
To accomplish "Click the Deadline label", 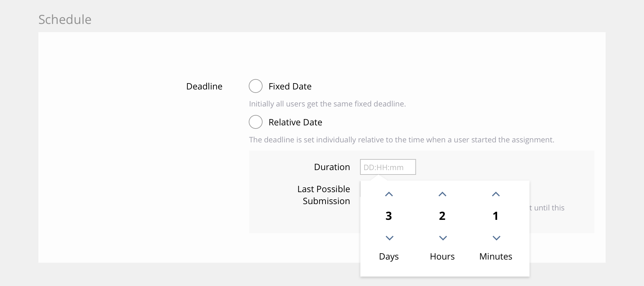I will 204,86.
